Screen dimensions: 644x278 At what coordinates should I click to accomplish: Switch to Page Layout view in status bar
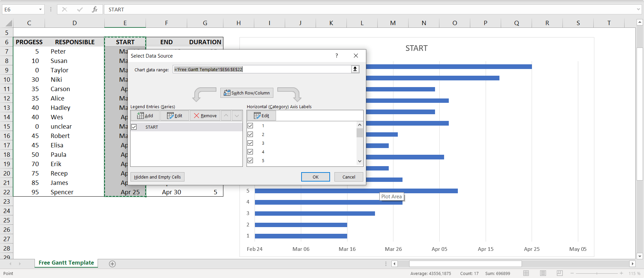pos(543,273)
